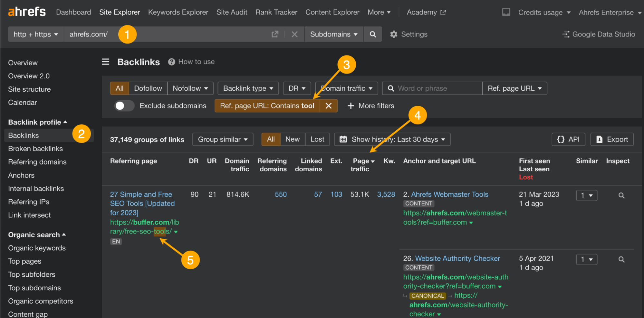This screenshot has height=318, width=644.
Task: Open the hamburger menu beside Backlinks heading
Action: 105,62
